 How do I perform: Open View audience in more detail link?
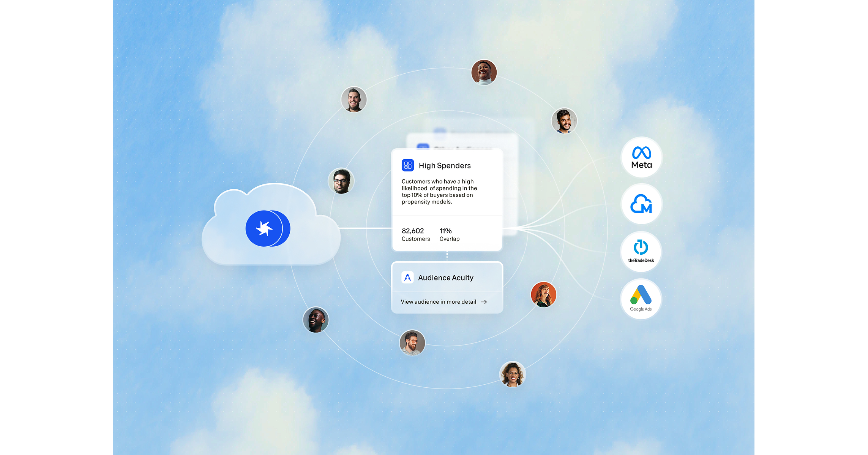point(444,302)
